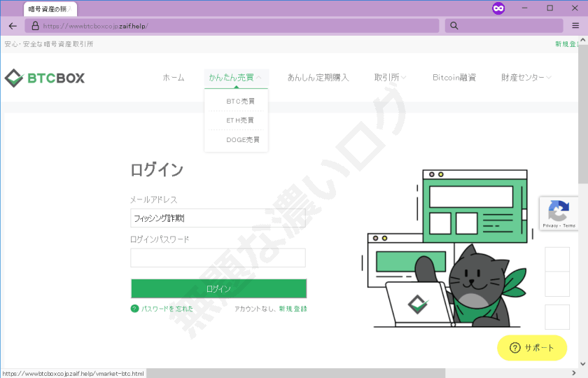
Task: Click the 安心・安全な暗号資産取引所 text
Action: click(49, 44)
